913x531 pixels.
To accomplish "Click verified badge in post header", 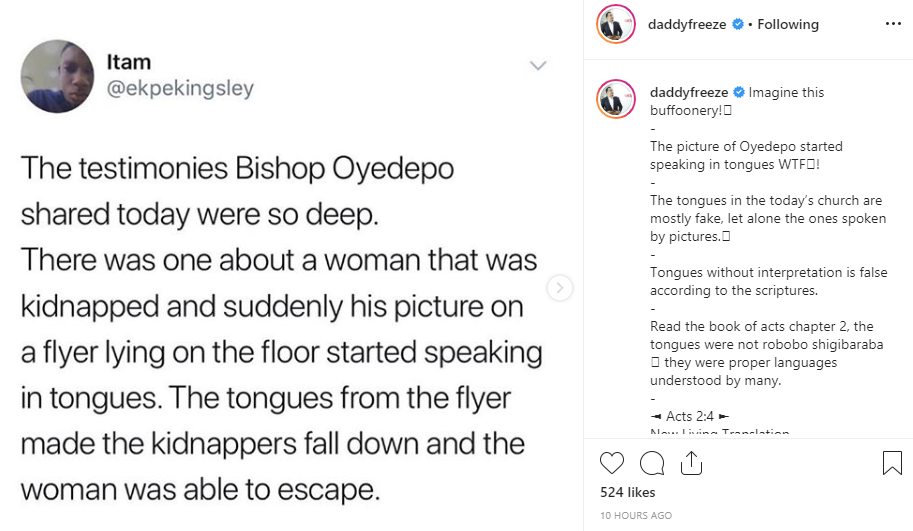I will click(x=738, y=24).
